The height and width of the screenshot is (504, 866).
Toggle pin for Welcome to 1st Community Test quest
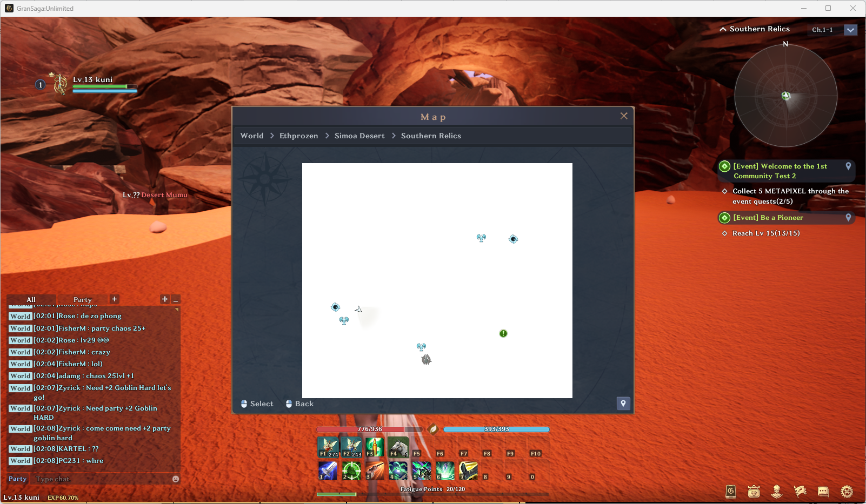click(x=848, y=166)
